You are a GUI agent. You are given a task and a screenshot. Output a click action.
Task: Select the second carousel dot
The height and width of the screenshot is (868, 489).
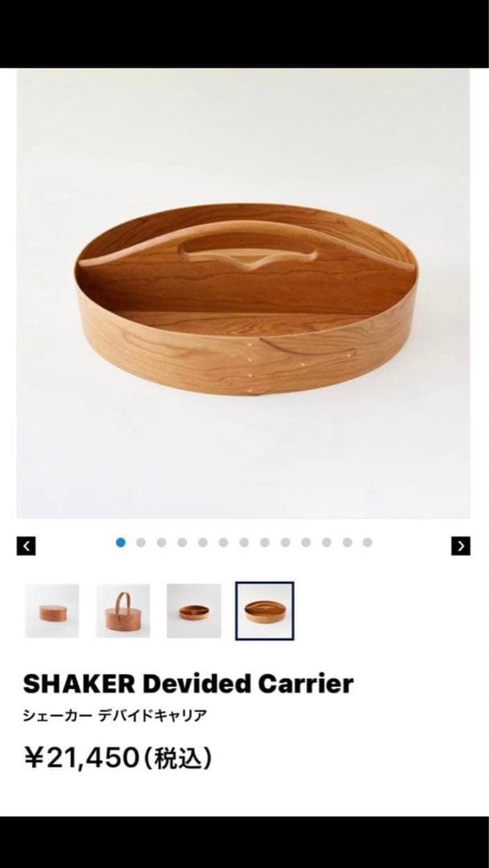point(141,542)
